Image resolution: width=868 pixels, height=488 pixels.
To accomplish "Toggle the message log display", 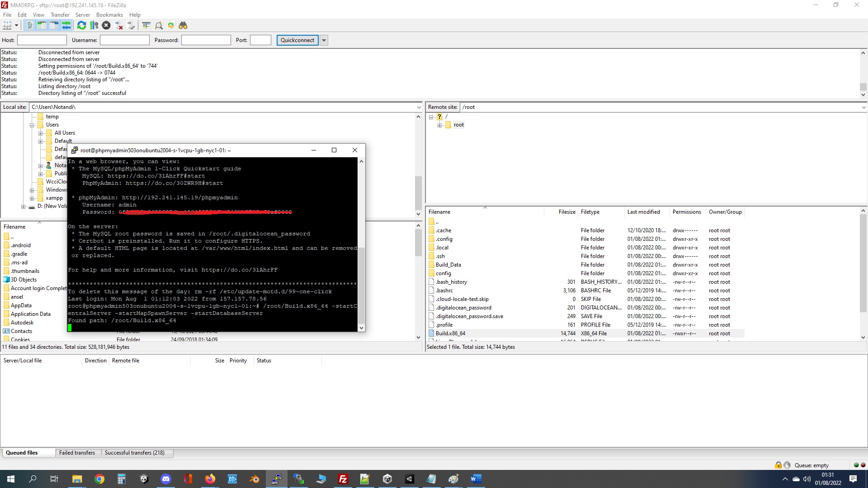I will pyautogui.click(x=29, y=25).
